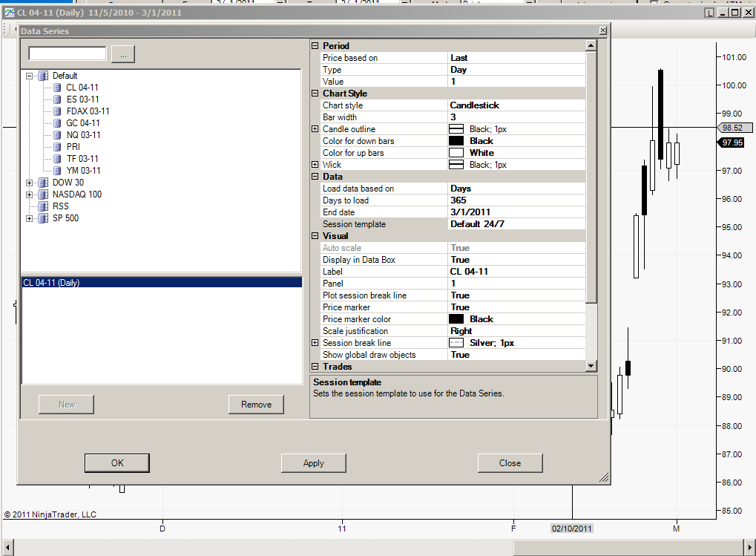The height and width of the screenshot is (556, 756).
Task: Click the NQ 03-11 instrument icon
Action: [57, 135]
